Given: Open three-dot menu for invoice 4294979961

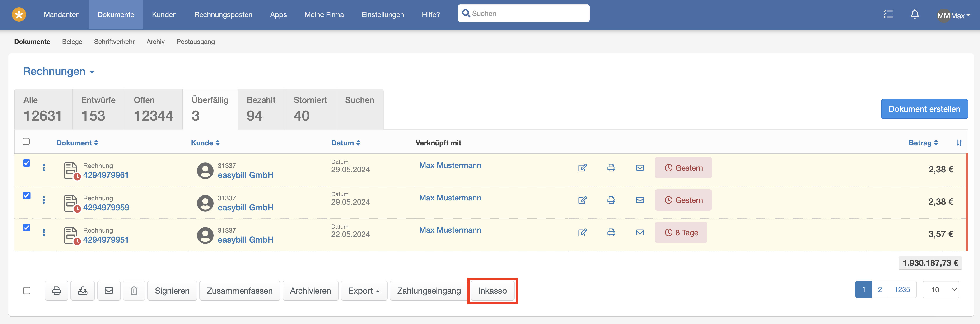Looking at the screenshot, I should pyautogui.click(x=44, y=168).
